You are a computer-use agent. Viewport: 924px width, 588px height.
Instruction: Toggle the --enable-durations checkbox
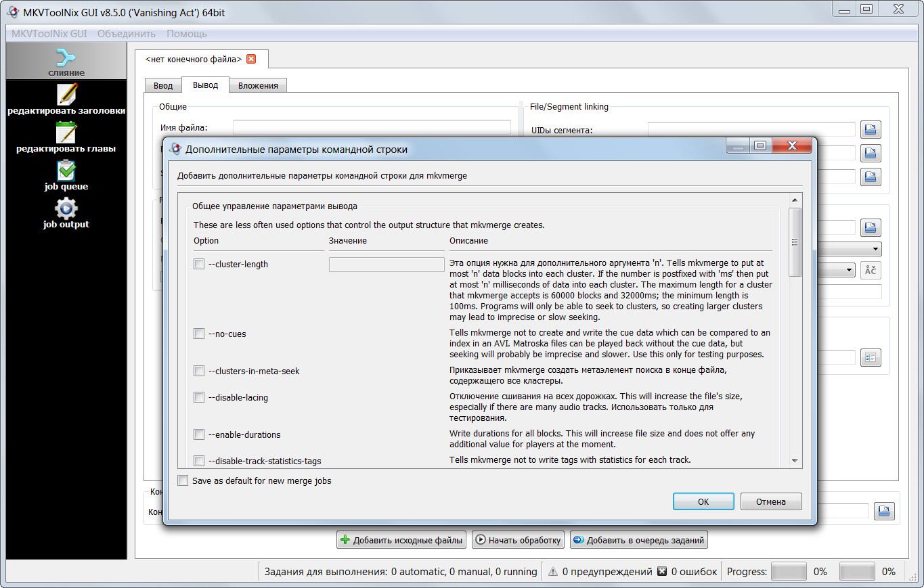pos(199,434)
